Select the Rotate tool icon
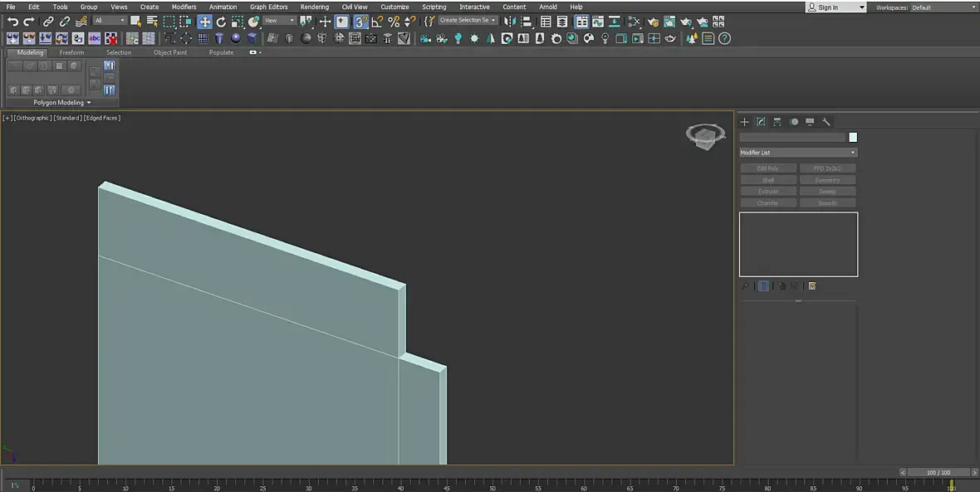The image size is (980, 492). pos(221,22)
